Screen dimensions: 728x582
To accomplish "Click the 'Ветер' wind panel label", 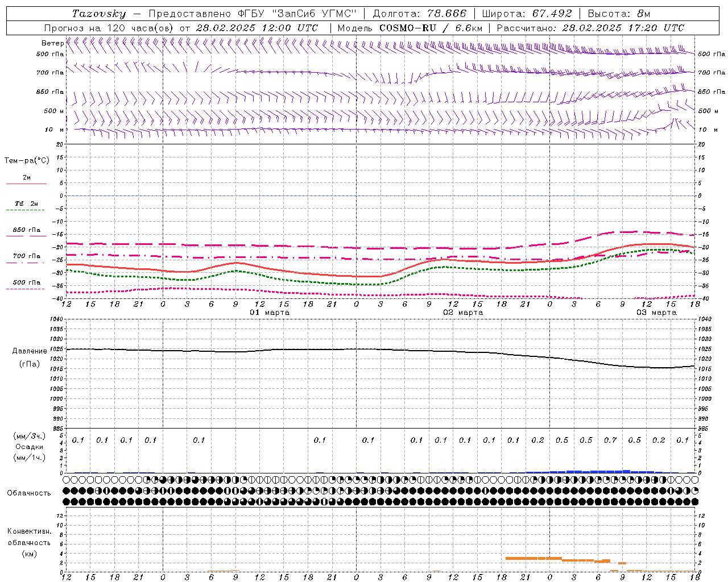I will click(52, 43).
